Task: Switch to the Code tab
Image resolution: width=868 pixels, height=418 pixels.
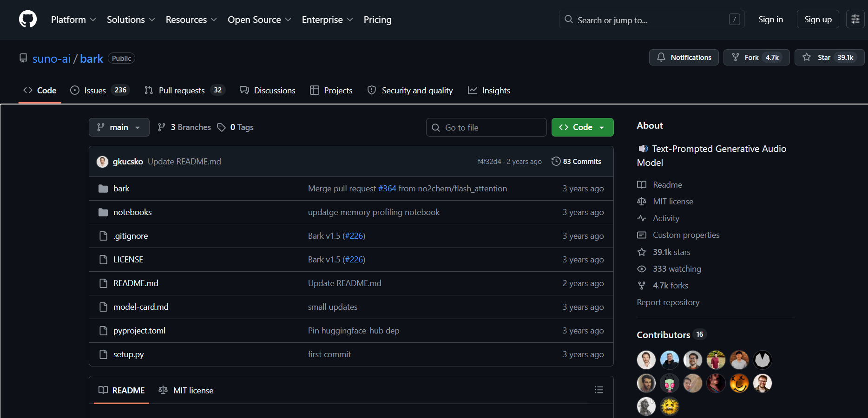Action: (x=40, y=91)
